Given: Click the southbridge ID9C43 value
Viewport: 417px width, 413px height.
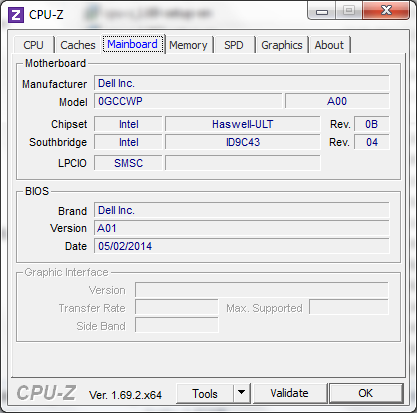Looking at the screenshot, I should [243, 142].
